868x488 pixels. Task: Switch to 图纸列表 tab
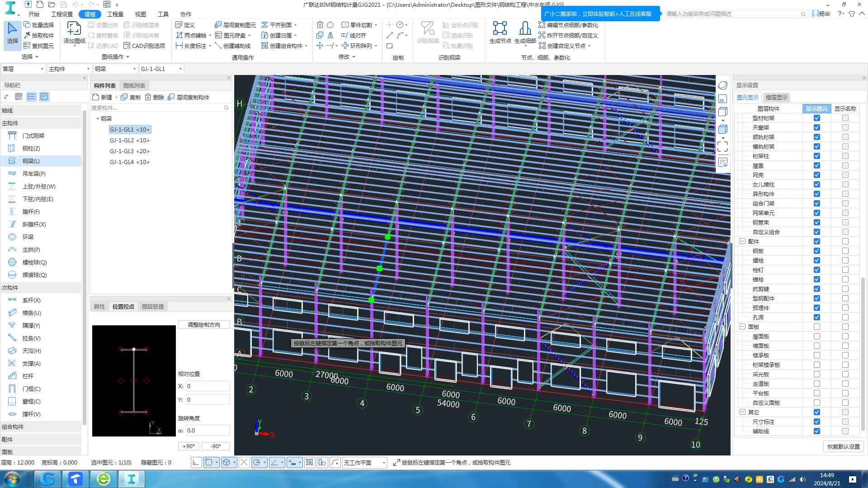(x=134, y=85)
